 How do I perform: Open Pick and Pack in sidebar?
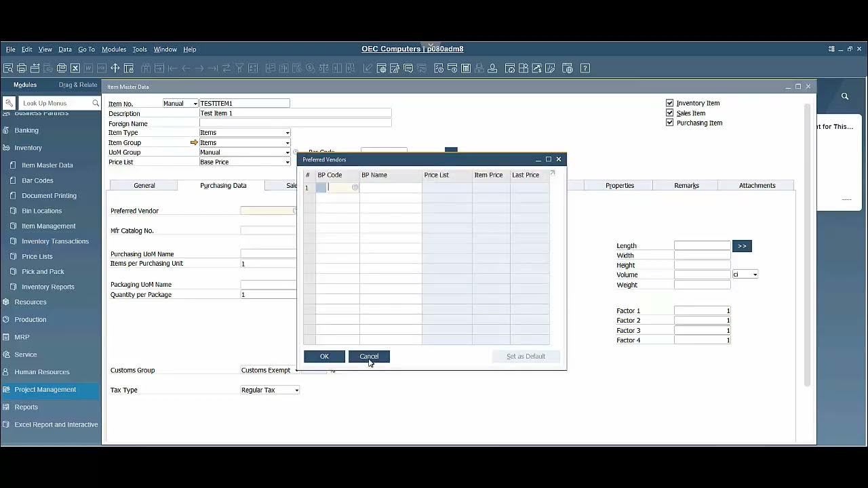coord(43,272)
